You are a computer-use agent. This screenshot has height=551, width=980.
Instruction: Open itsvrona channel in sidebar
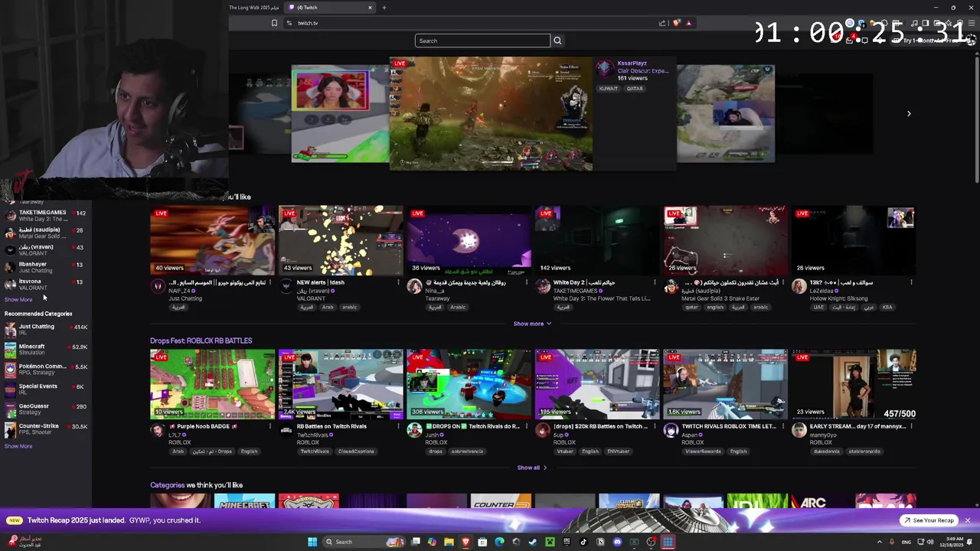(x=46, y=285)
